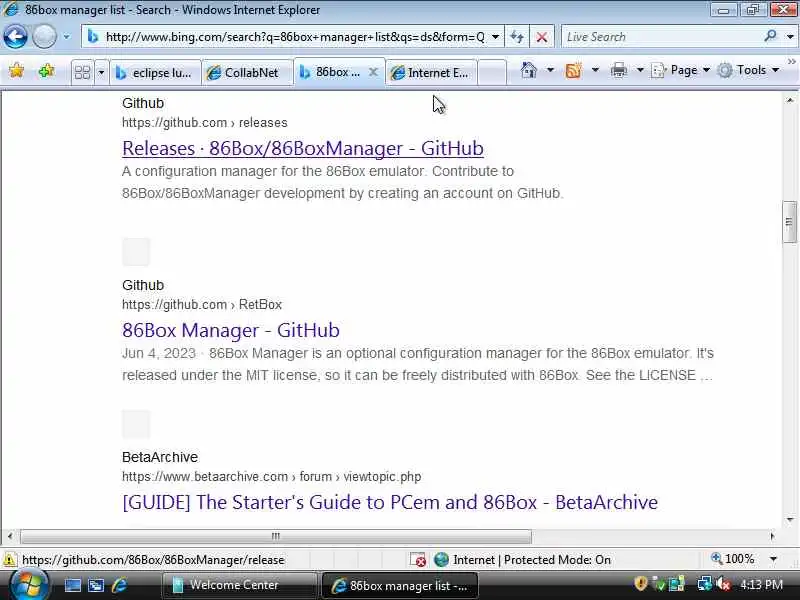The height and width of the screenshot is (600, 800).
Task: Click the horizontal scrollbar right arrow
Action: pyautogui.click(x=772, y=536)
